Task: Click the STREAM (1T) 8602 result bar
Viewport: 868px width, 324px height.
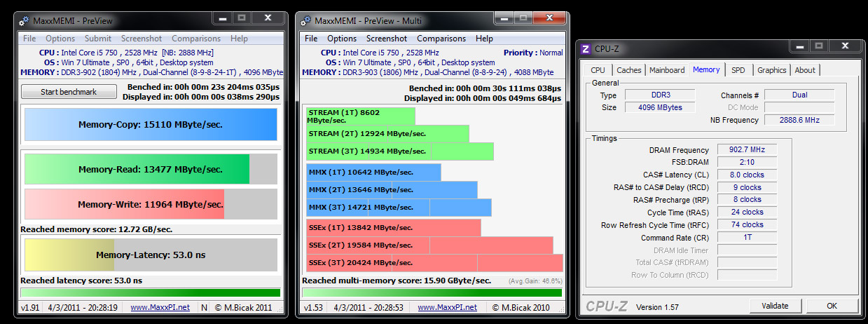Action: tap(361, 116)
